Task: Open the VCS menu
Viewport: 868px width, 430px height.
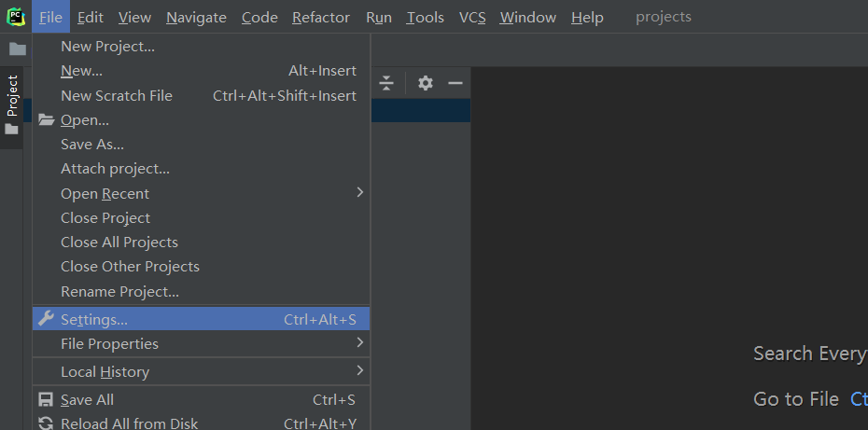Action: click(472, 17)
